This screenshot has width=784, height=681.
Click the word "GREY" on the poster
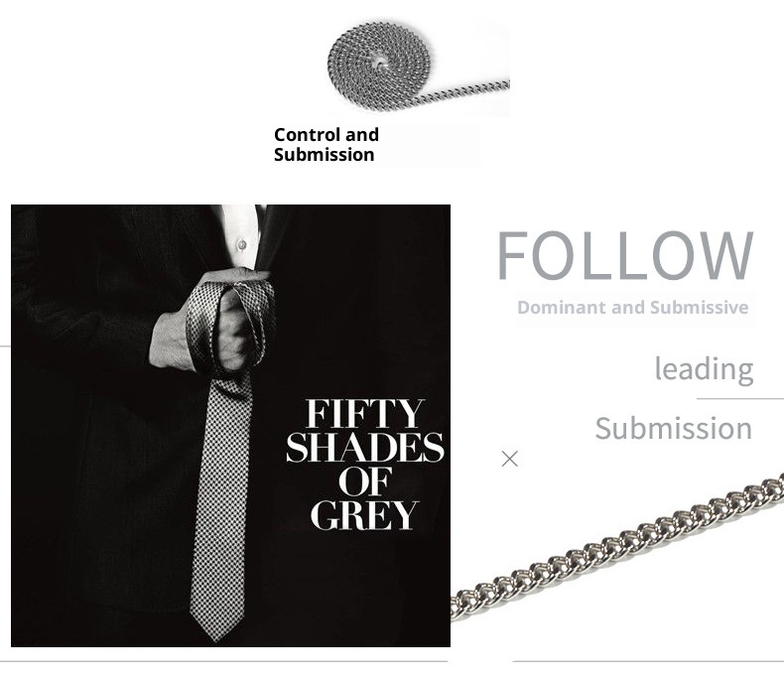(x=363, y=514)
